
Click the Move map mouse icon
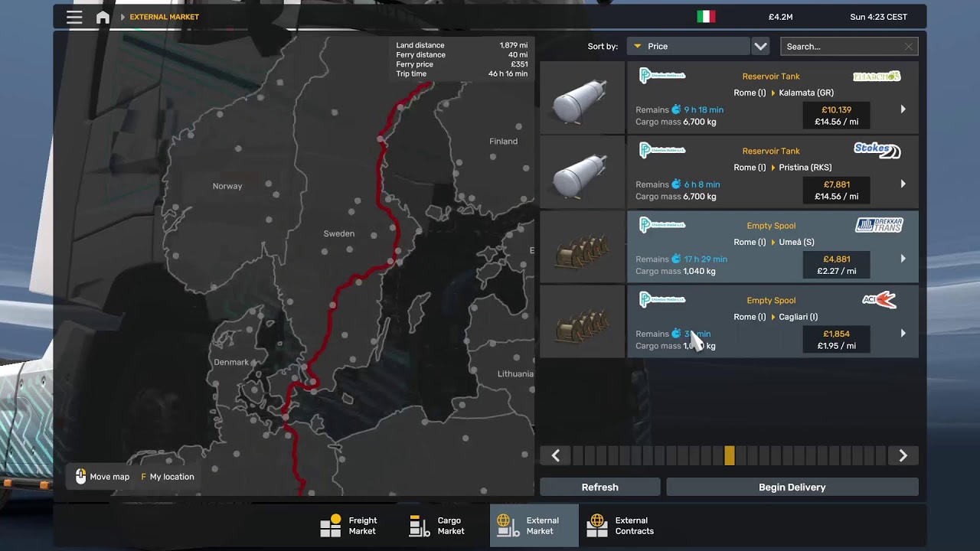(80, 477)
